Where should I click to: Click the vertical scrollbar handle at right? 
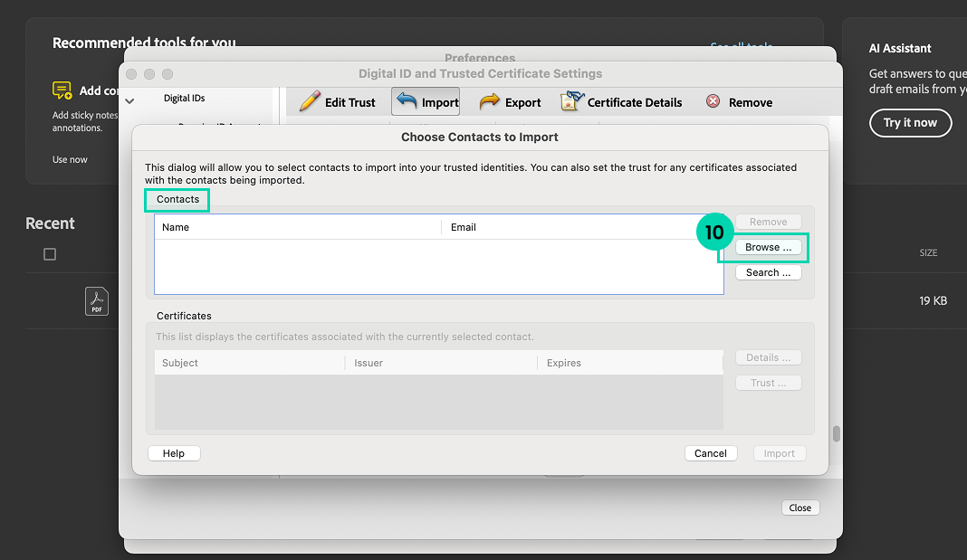(837, 433)
